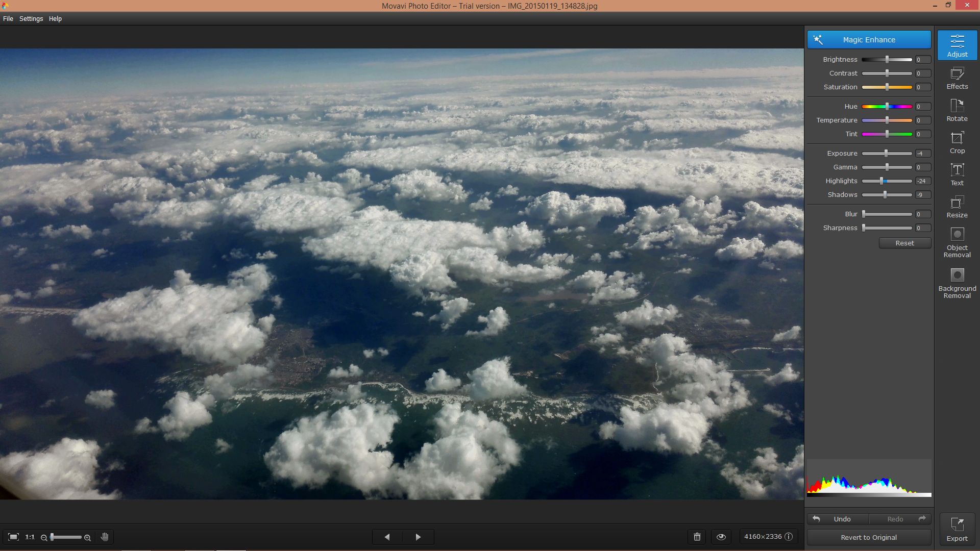
Task: Go to next image arrow
Action: [x=419, y=537]
